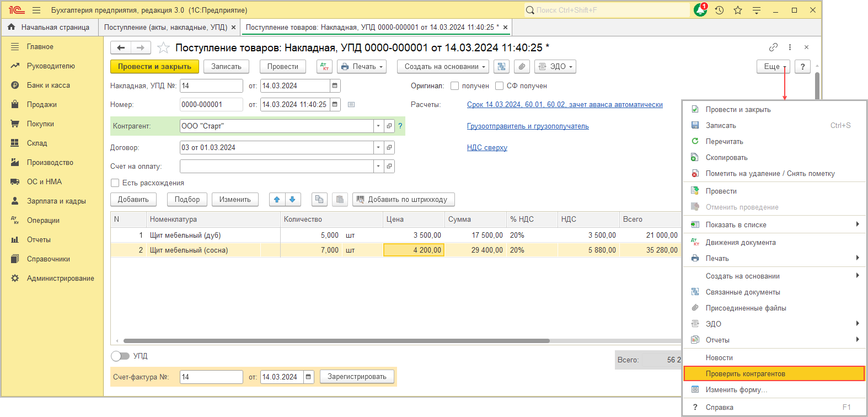Expand Счет на оплату dropdown
The height and width of the screenshot is (417, 868).
coord(378,167)
